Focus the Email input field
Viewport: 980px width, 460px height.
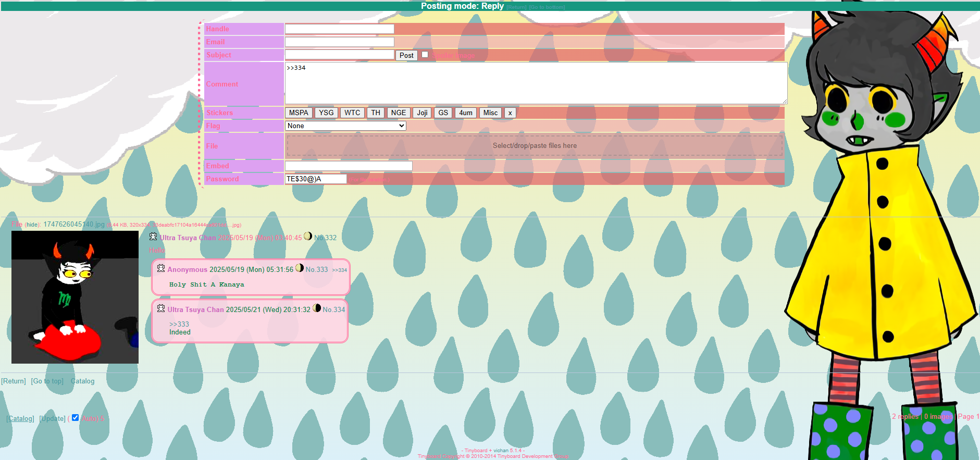(x=340, y=42)
